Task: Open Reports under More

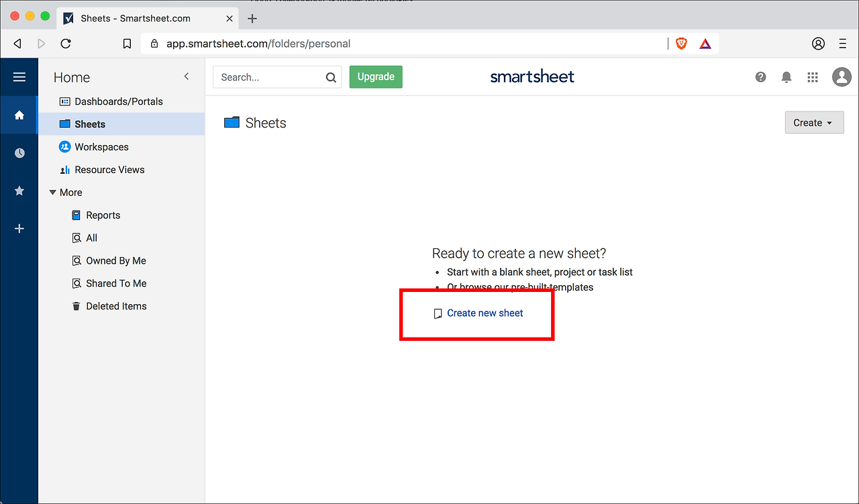Action: [x=96, y=215]
